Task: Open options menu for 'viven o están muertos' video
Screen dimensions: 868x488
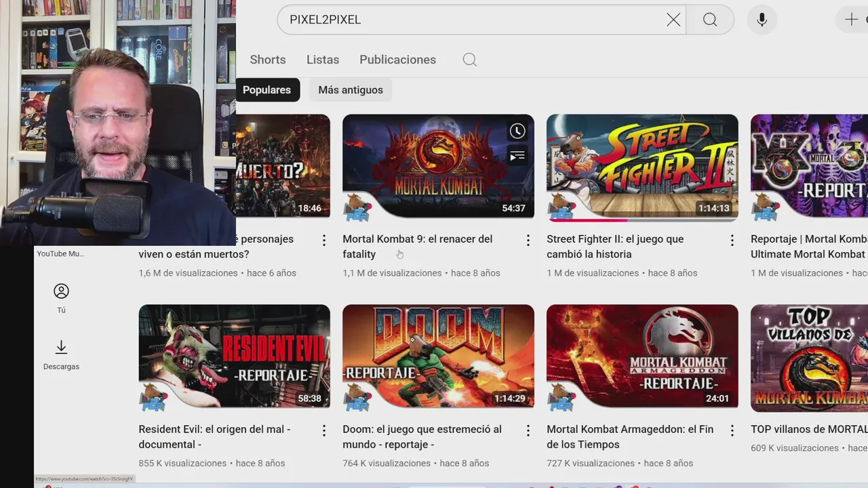Action: pos(324,240)
